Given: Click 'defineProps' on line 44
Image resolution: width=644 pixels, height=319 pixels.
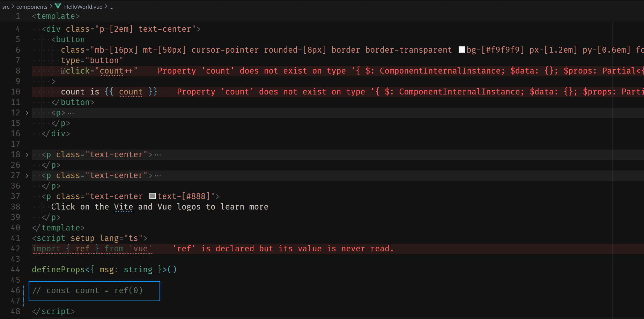Looking at the screenshot, I should coord(58,269).
